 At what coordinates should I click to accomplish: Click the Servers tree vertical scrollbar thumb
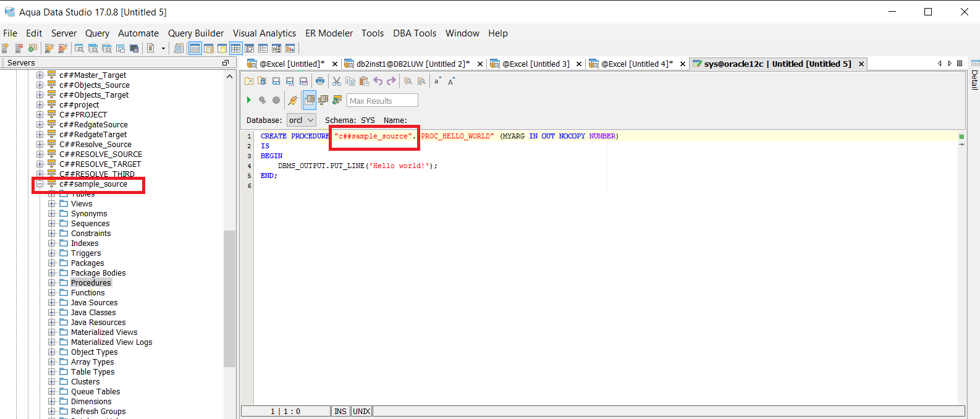[x=229, y=298]
